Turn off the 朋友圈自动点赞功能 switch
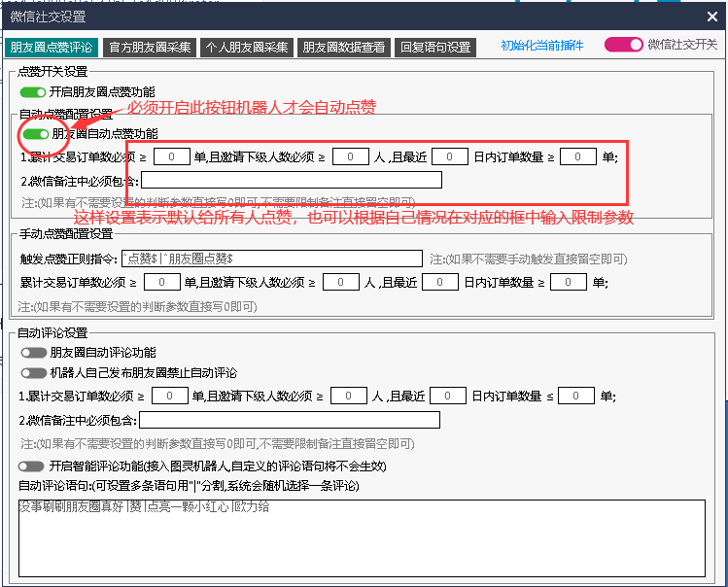 36,134
